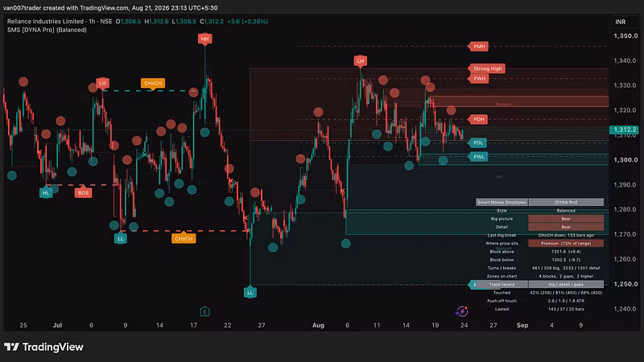Select the PWL level tag
The width and height of the screenshot is (644, 362).
[x=478, y=157]
